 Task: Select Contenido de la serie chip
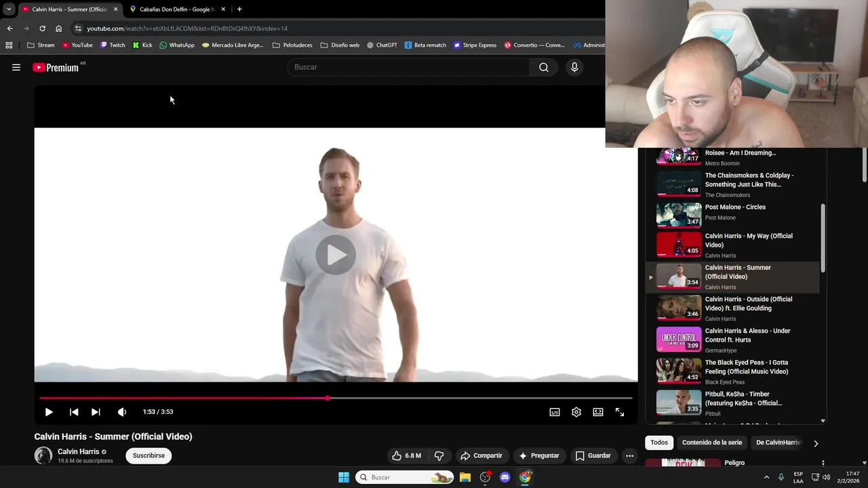[x=712, y=443]
